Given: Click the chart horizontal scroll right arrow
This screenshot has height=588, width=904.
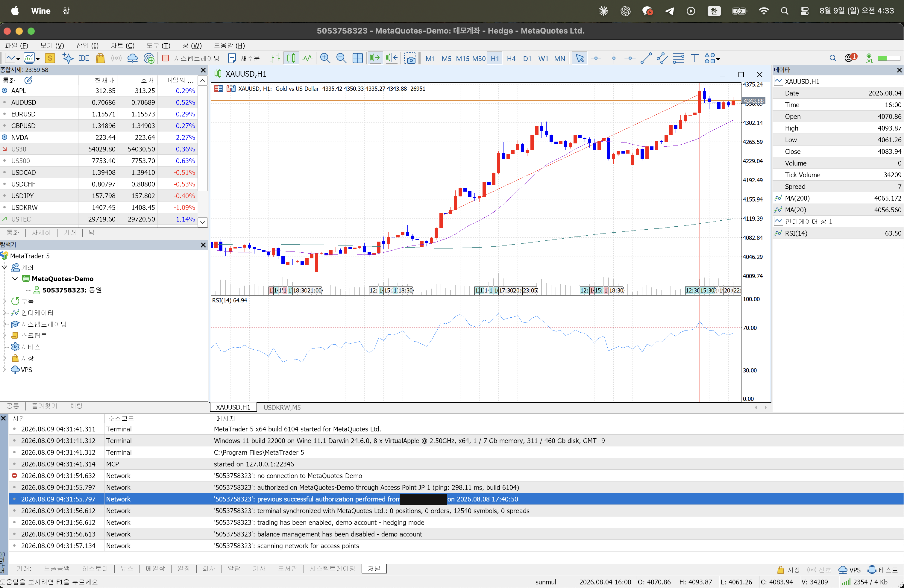Looking at the screenshot, I should click(765, 407).
